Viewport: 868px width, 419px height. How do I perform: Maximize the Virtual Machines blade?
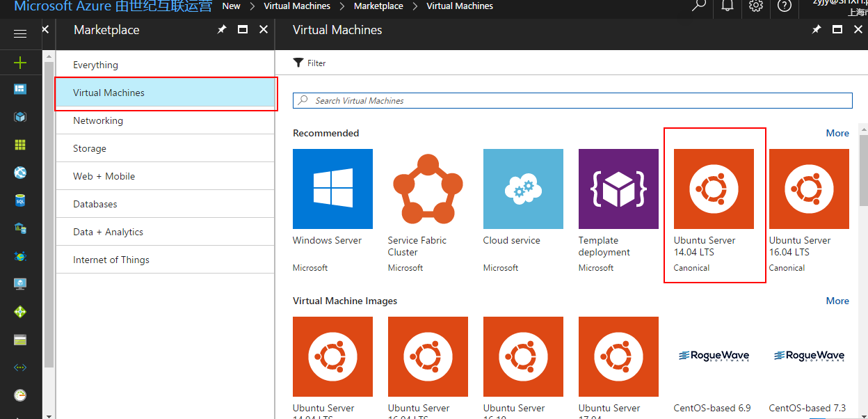[837, 29]
